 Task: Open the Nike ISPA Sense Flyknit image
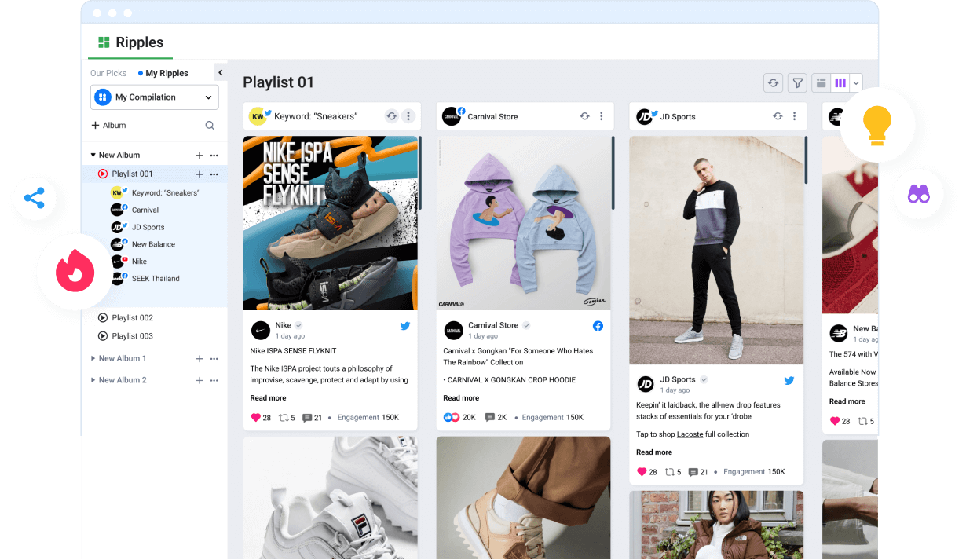330,223
